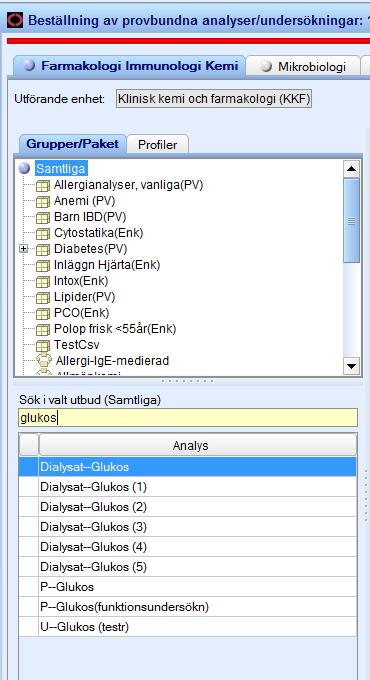Select P--Glukos in the results list
This screenshot has height=680, width=370.
tap(188, 587)
